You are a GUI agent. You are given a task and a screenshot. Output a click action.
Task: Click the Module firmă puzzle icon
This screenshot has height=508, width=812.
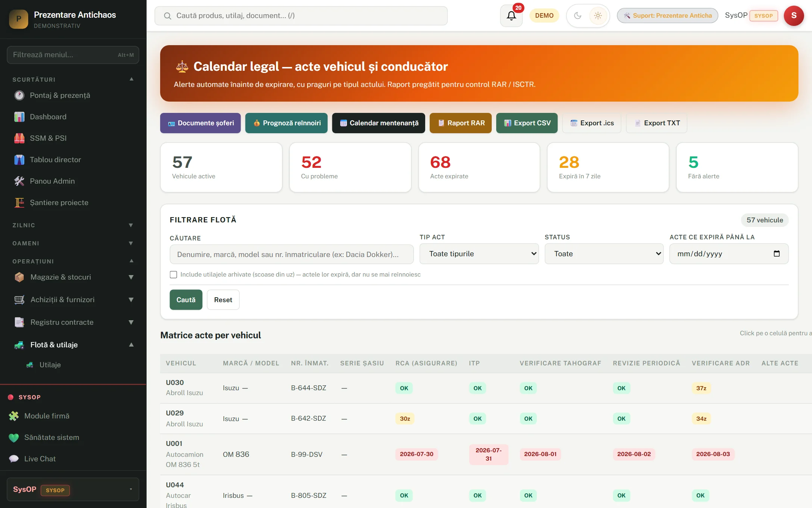click(14, 416)
